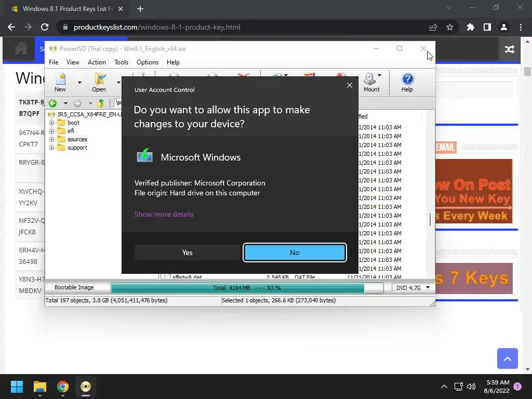Screen dimensions: 532x399
Task: Go back in Chrome
Action: pyautogui.click(x=11, y=27)
